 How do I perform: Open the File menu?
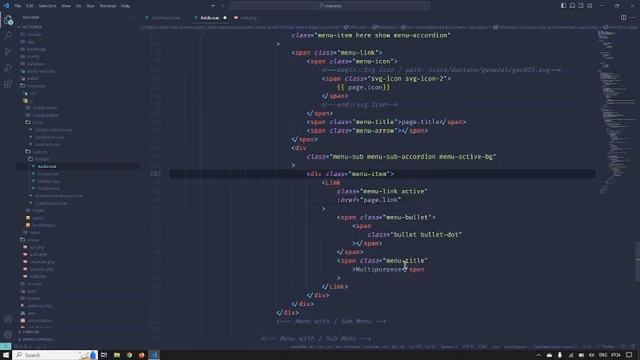pyautogui.click(x=18, y=6)
